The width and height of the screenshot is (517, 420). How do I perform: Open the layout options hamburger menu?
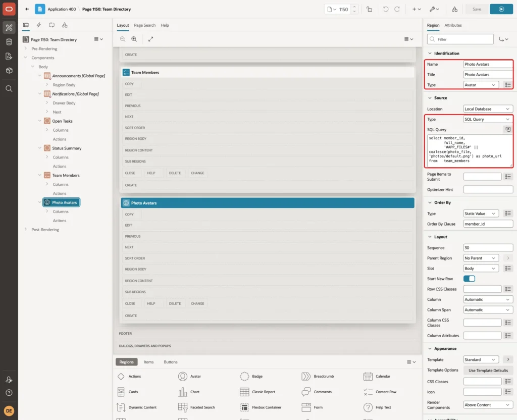coord(409,39)
